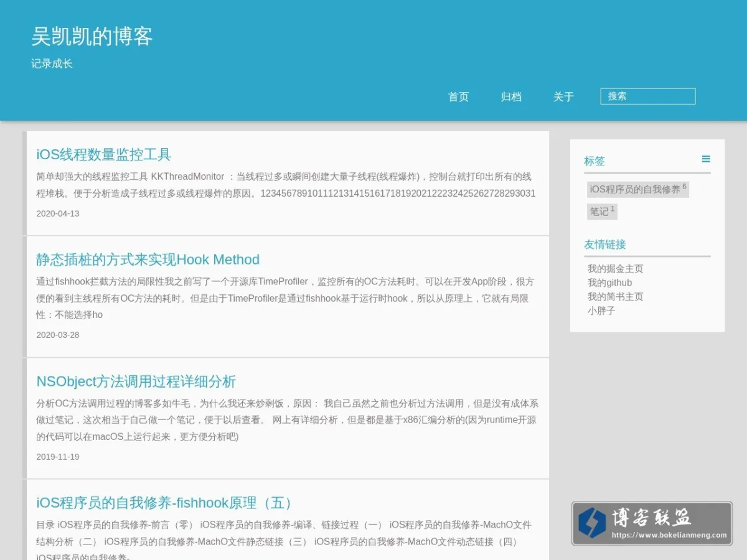Open the 首页 menu item

(x=458, y=96)
